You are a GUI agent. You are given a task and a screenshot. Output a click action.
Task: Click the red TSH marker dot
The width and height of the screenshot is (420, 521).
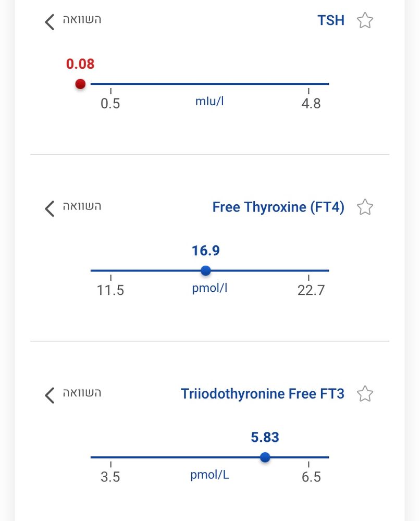(x=80, y=83)
